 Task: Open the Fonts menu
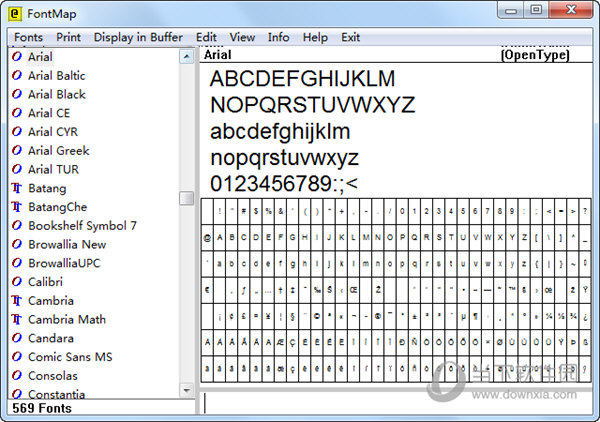point(28,37)
